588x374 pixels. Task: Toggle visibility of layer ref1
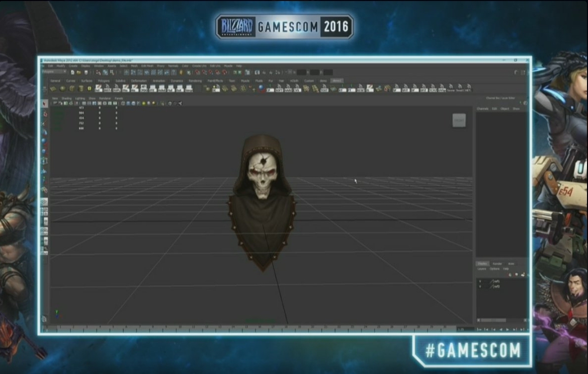pos(480,281)
